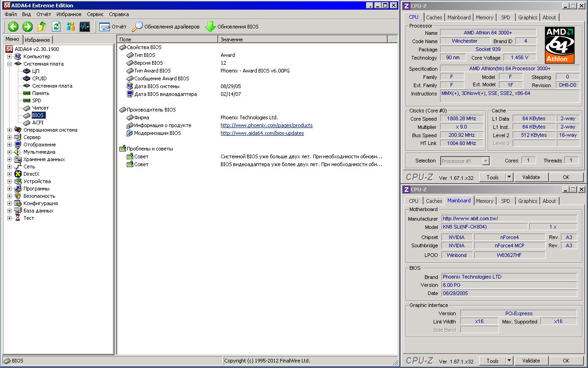Click the Проблемы и советы section icon
The image size is (588, 368).
tap(123, 149)
